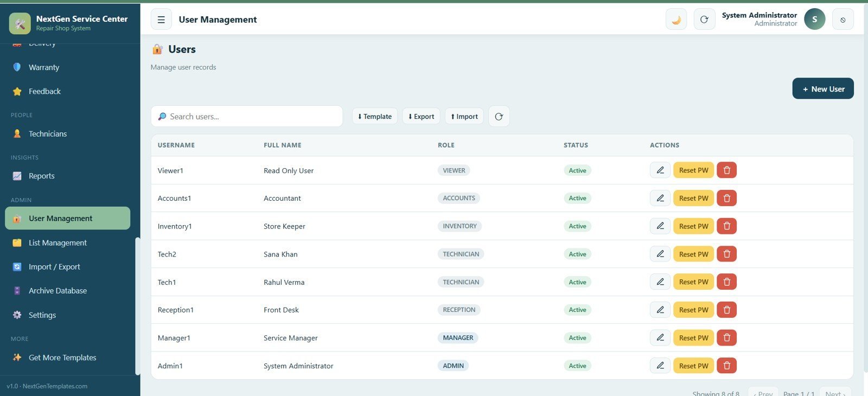The width and height of the screenshot is (868, 396).
Task: Edit the Manager1 user
Action: [x=660, y=338]
